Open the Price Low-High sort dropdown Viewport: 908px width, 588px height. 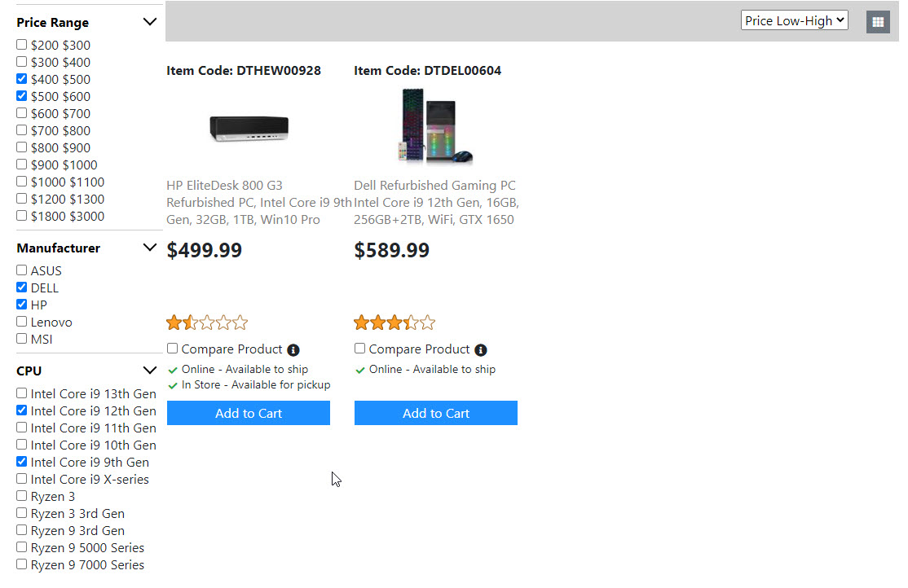(794, 21)
